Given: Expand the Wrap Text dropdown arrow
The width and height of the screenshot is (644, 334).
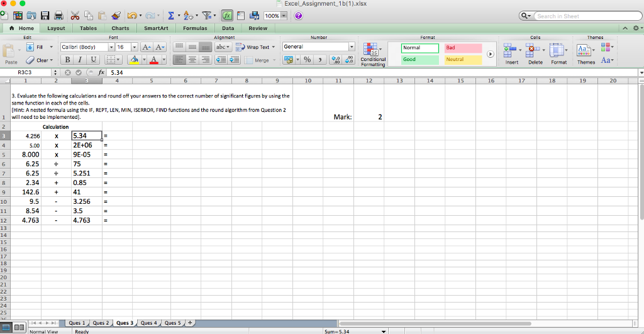Looking at the screenshot, I should (274, 47).
